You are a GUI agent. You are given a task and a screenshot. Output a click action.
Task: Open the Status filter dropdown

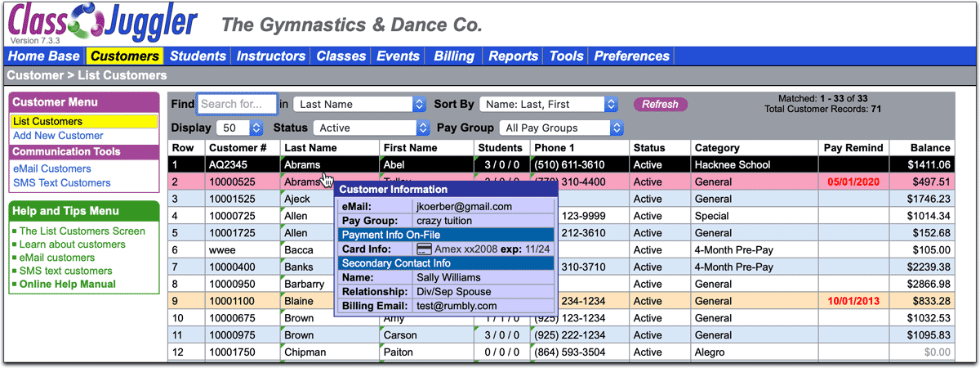pos(372,128)
